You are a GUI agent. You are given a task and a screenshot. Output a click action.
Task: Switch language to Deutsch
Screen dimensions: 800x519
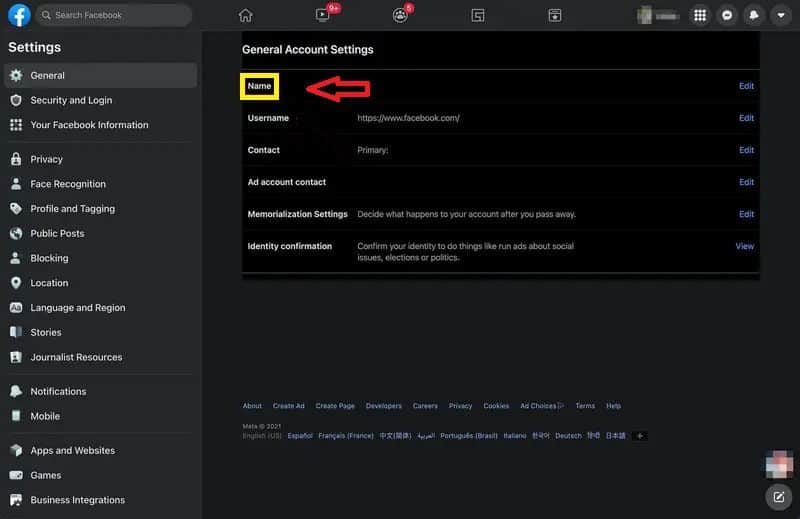tap(568, 436)
